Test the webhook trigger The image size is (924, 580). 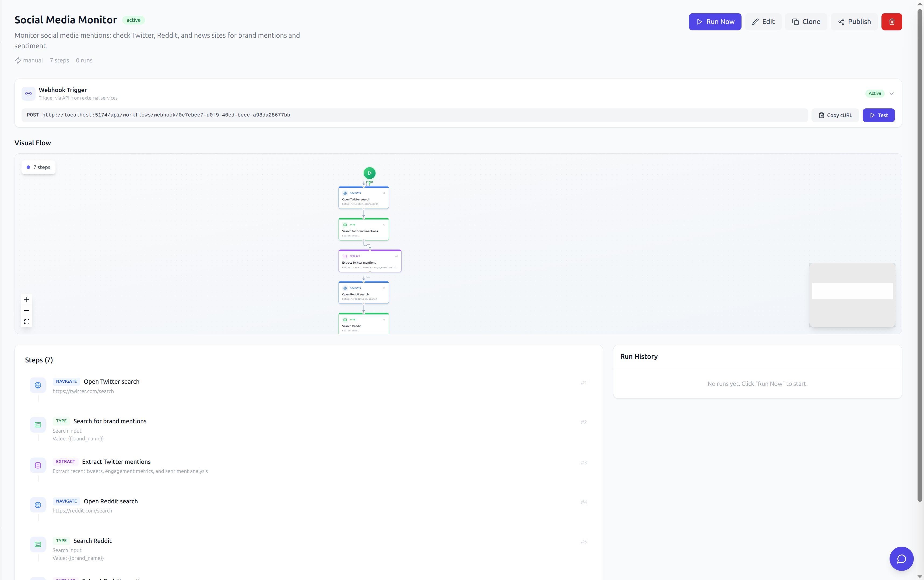coord(878,115)
